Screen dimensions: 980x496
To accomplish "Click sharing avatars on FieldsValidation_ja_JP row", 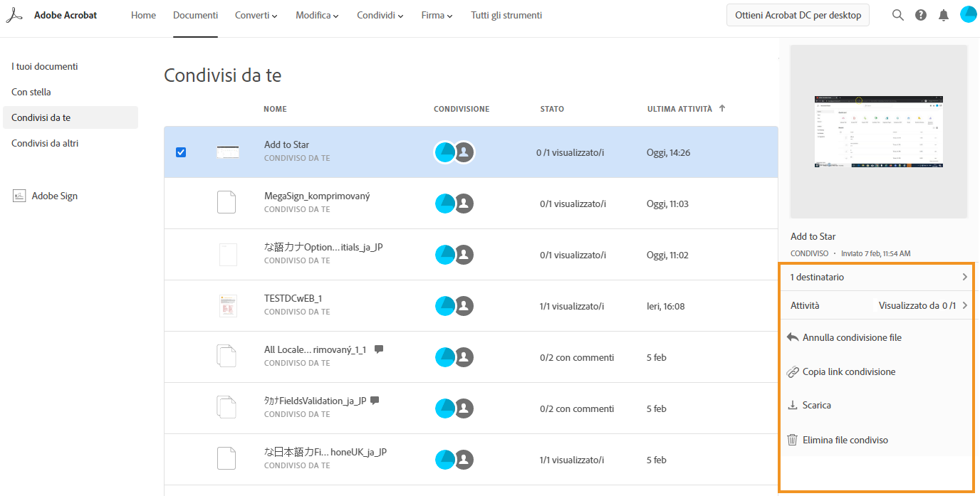I will (454, 408).
